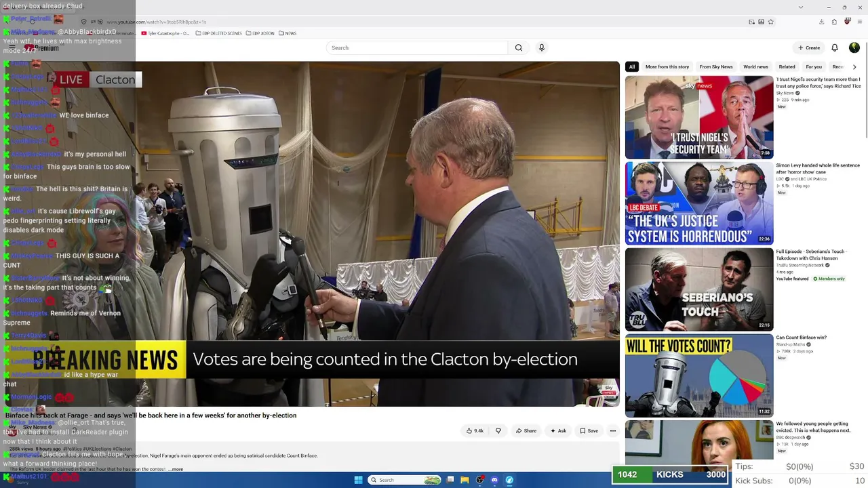Open picture-in-picture icon in address bar
This screenshot has height=488, width=868.
point(751,22)
